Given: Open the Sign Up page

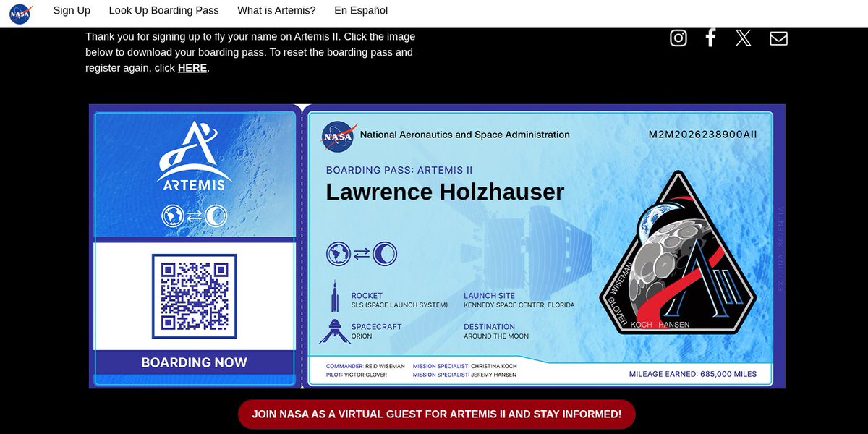Looking at the screenshot, I should point(72,11).
